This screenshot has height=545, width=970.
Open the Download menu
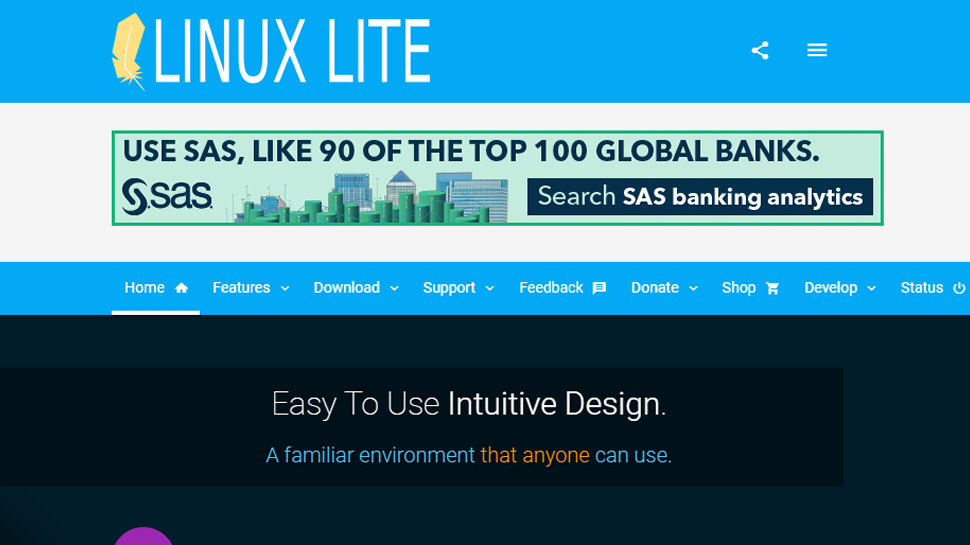tap(356, 288)
